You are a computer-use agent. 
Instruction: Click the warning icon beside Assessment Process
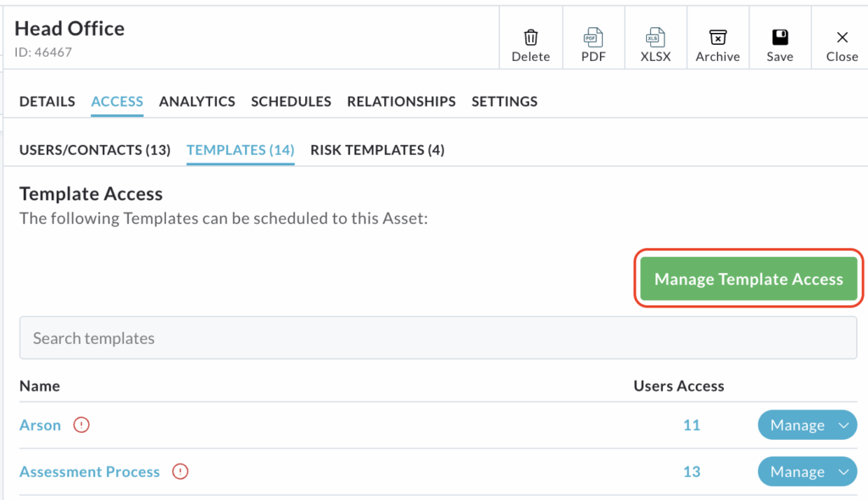tap(180, 472)
